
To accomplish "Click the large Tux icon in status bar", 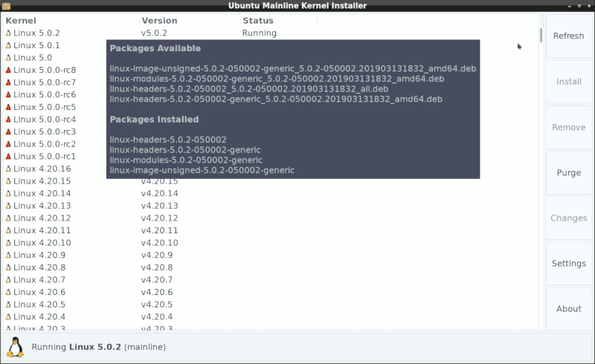I will tap(16, 347).
